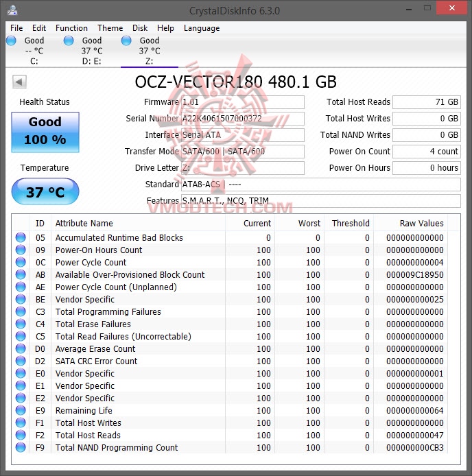Click the Worst column header

click(300, 223)
